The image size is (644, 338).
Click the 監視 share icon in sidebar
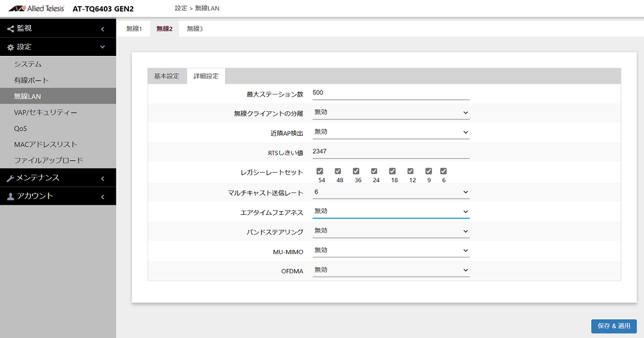click(10, 29)
